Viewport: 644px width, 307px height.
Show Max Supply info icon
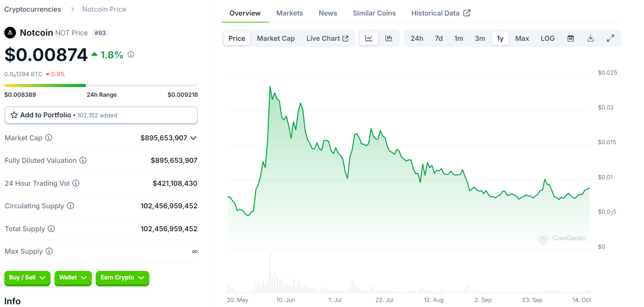(x=49, y=251)
